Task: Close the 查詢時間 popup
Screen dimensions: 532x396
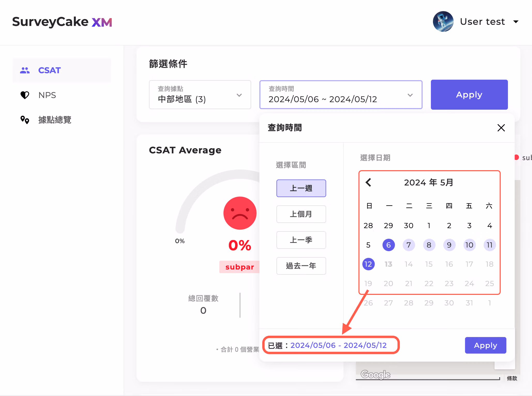Action: [501, 128]
